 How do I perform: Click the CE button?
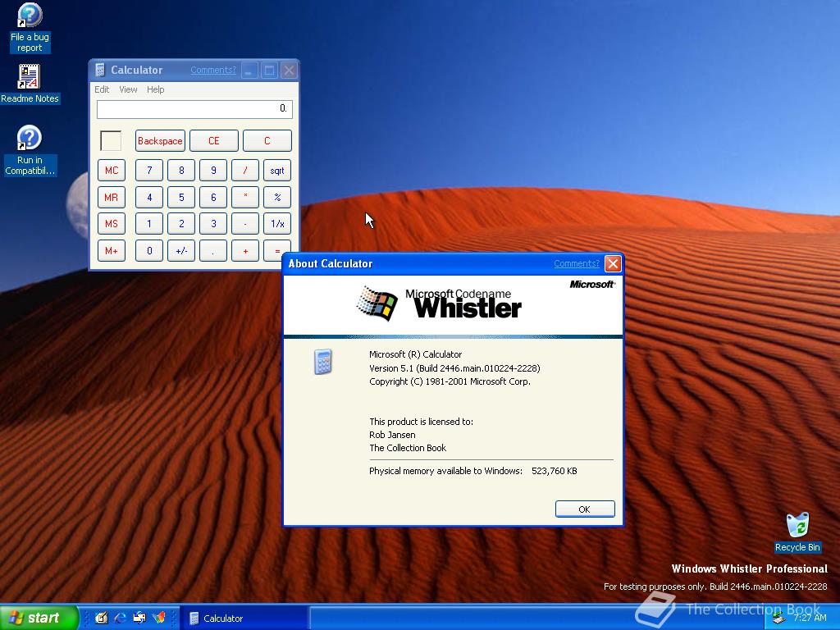(x=214, y=141)
